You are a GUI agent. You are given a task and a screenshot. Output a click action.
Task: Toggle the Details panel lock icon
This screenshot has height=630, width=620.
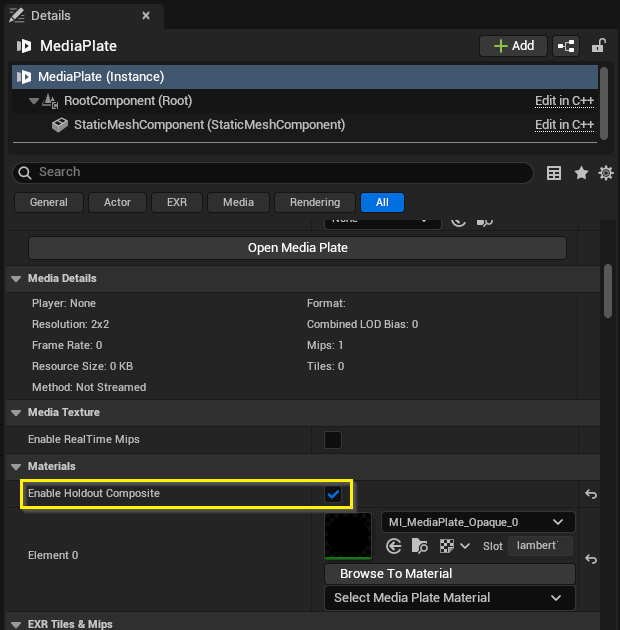[x=598, y=46]
